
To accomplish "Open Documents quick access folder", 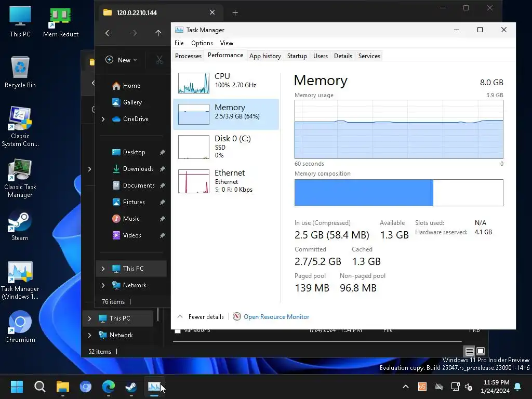I will [x=134, y=185].
